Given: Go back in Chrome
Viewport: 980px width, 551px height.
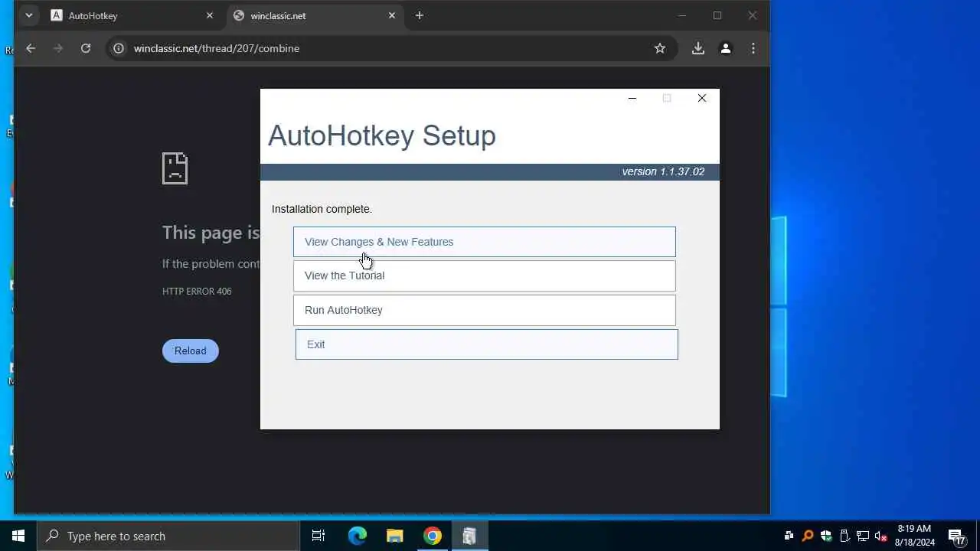Looking at the screenshot, I should (31, 48).
